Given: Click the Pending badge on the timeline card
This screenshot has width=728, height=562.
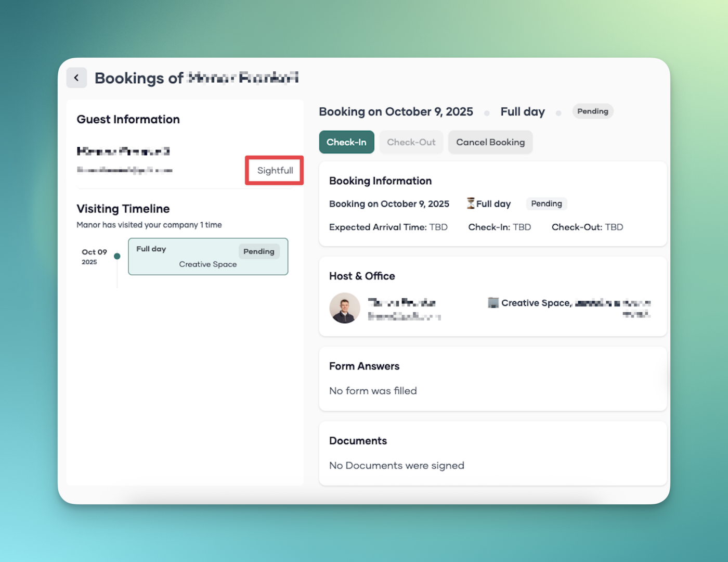Looking at the screenshot, I should tap(258, 251).
